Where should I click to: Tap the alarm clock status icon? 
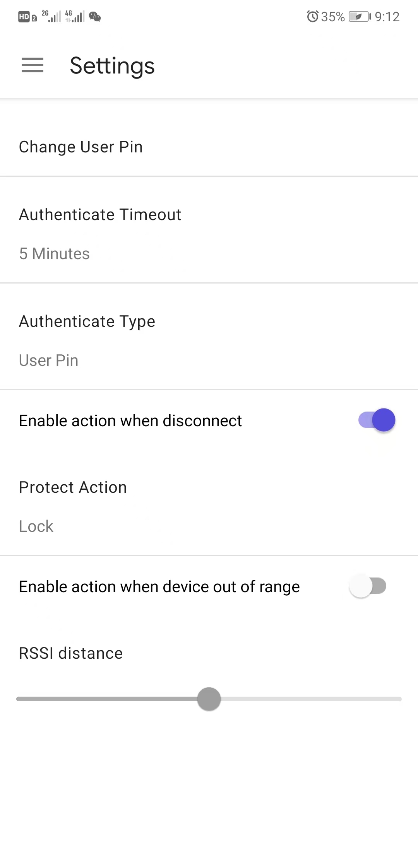(x=312, y=17)
